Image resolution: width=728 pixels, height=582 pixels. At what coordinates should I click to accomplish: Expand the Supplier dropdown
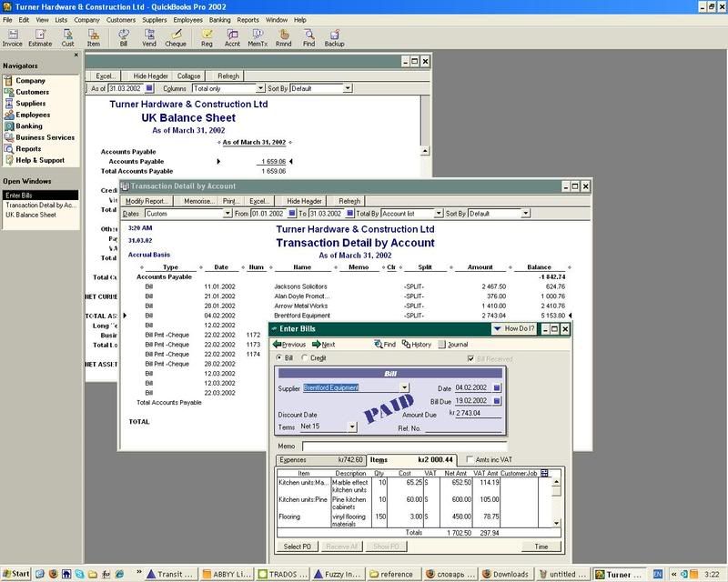(x=405, y=388)
